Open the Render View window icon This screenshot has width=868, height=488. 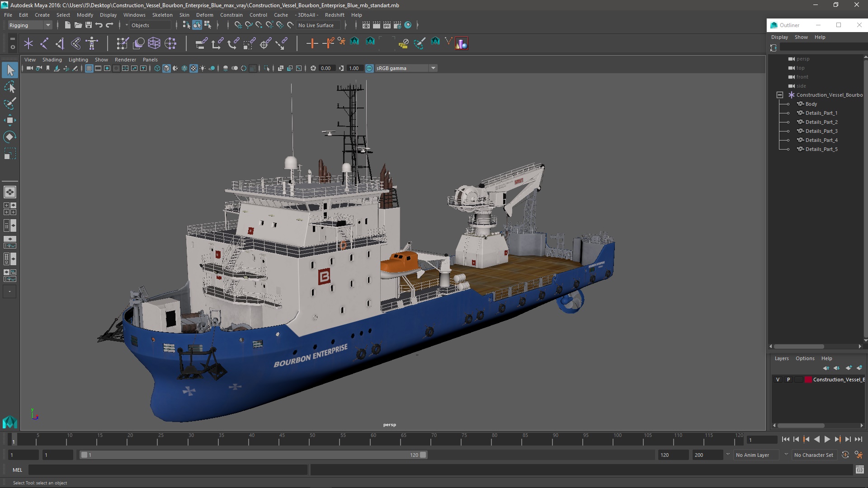[x=366, y=25]
